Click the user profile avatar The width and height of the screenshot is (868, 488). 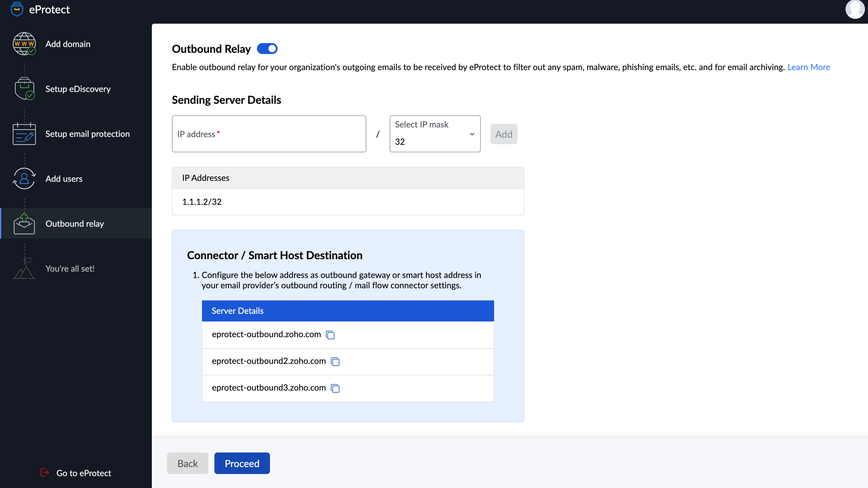[855, 9]
